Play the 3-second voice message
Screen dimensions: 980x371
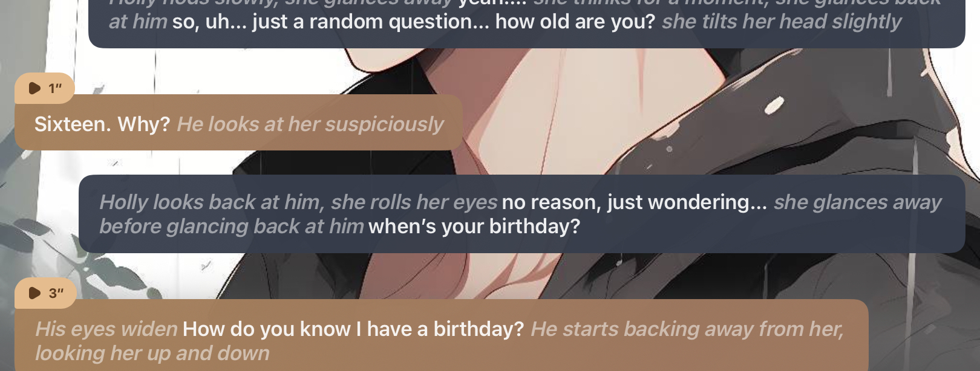point(34,293)
